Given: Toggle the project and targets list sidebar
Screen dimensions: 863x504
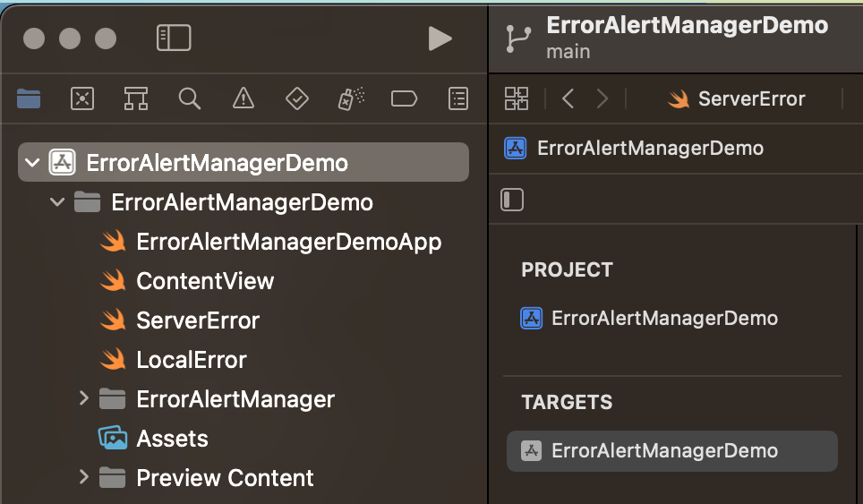Looking at the screenshot, I should pos(512,199).
